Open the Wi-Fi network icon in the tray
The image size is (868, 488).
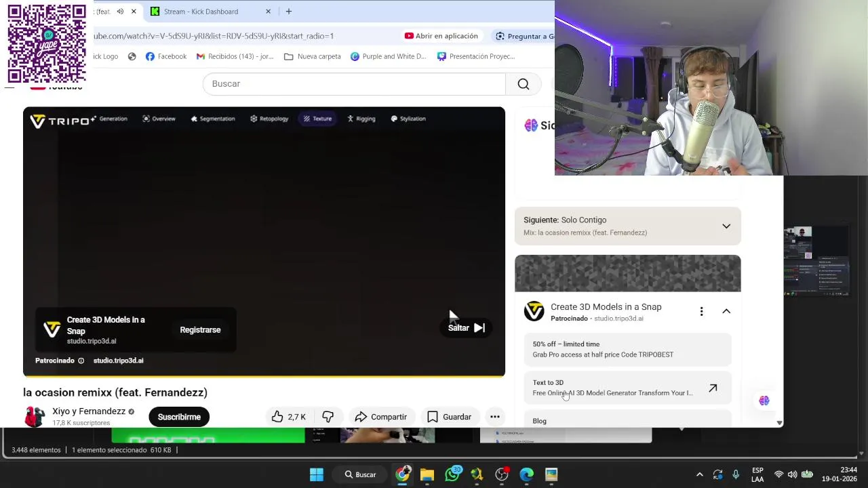tap(779, 474)
